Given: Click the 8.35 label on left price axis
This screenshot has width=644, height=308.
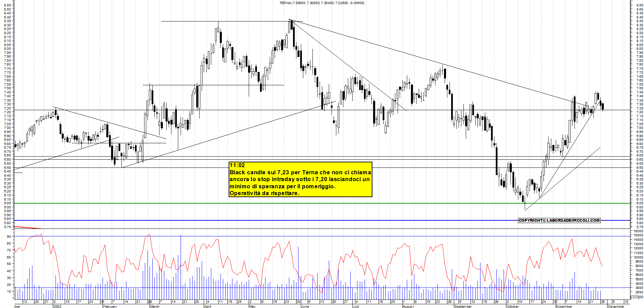Looking at the screenshot, I should [x=7, y=21].
